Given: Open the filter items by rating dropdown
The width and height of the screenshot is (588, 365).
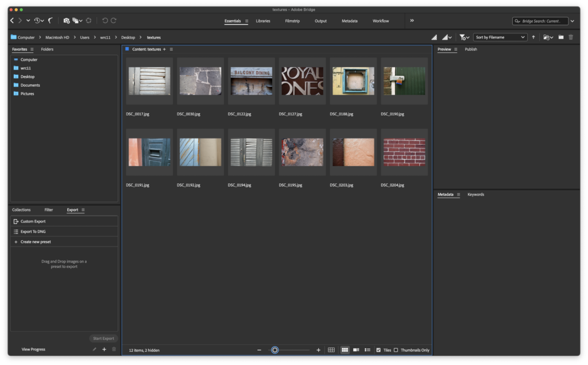Looking at the screenshot, I should pyautogui.click(x=464, y=37).
